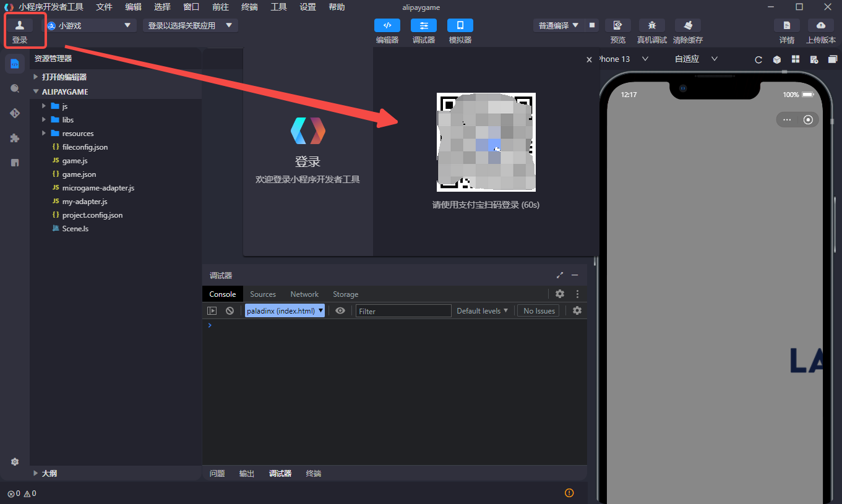Close the login QR code dialog
This screenshot has height=504, width=842.
point(589,60)
